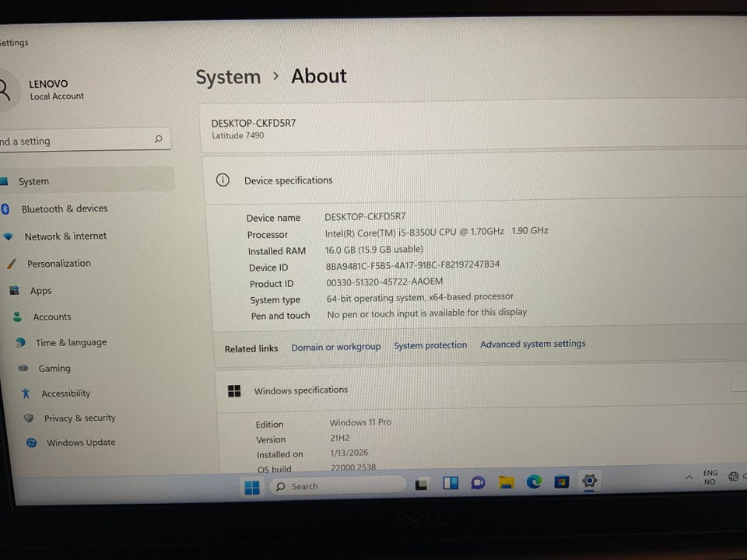Open the Accounts settings page
747x560 pixels.
pos(52,317)
